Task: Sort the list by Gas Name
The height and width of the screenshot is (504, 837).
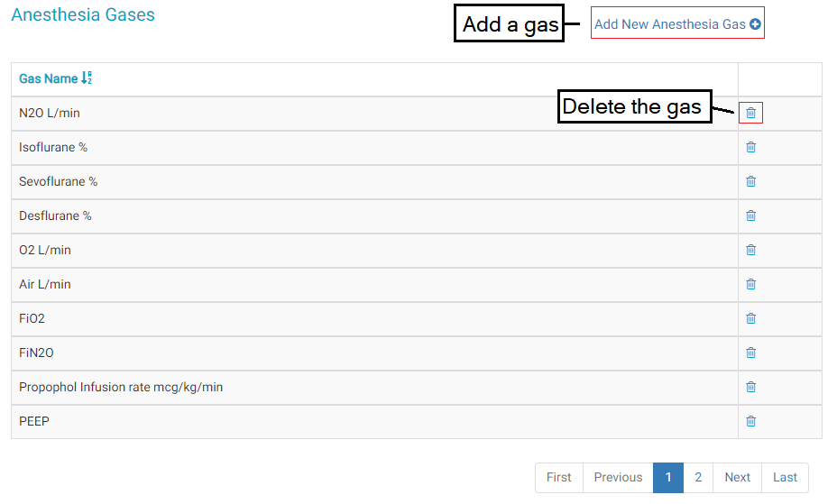Action: (x=55, y=79)
